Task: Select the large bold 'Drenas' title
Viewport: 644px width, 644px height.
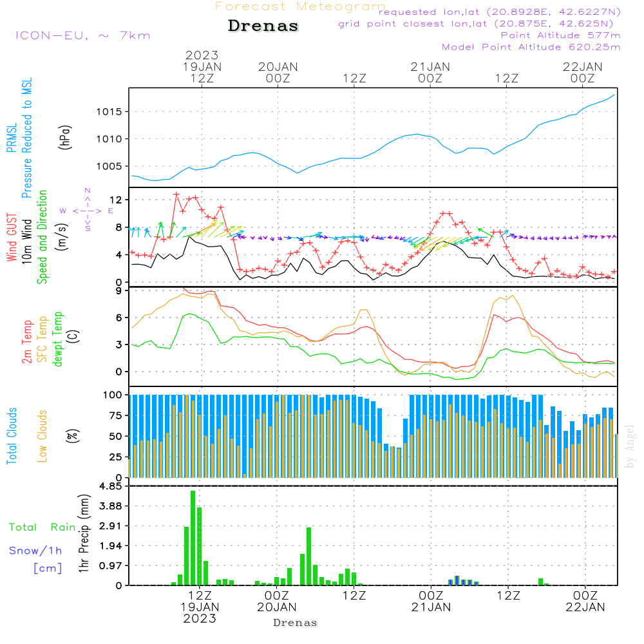Action: pyautogui.click(x=263, y=26)
